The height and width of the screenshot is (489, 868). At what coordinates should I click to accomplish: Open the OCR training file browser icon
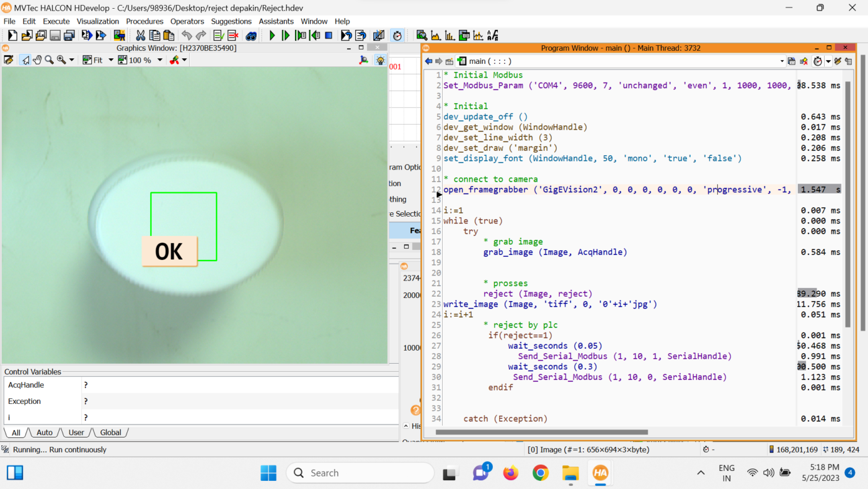pyautogui.click(x=493, y=35)
